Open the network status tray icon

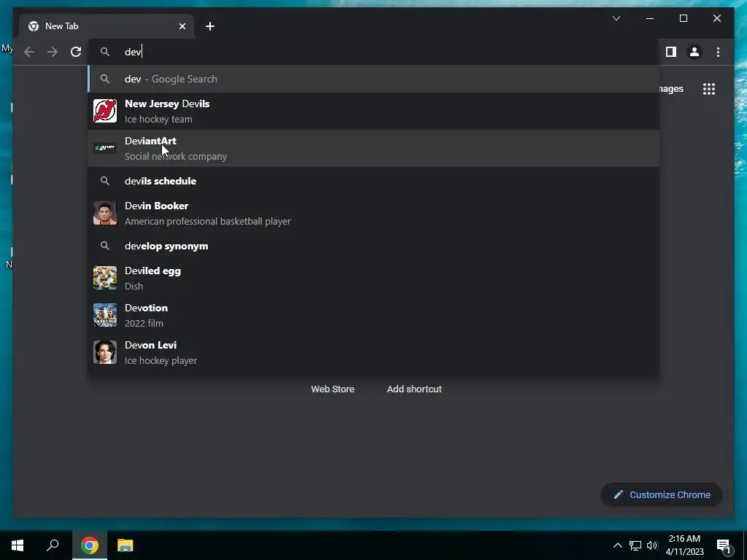point(635,545)
